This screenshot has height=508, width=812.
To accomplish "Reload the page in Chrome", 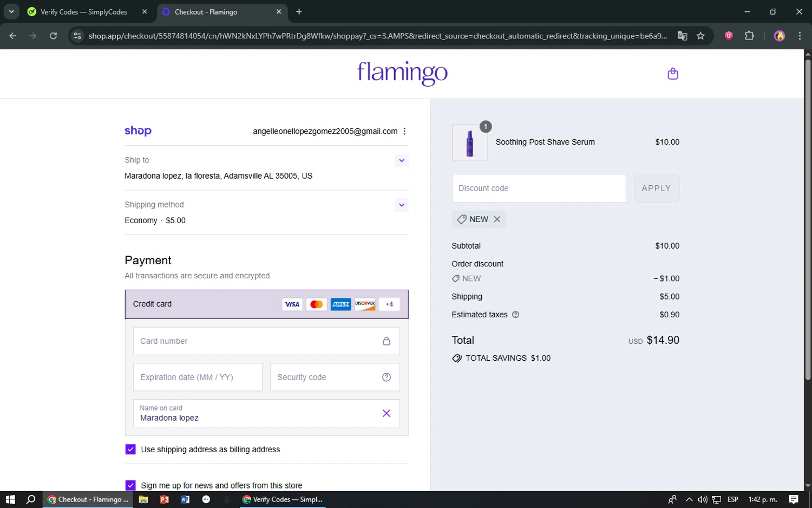I will 53,36.
